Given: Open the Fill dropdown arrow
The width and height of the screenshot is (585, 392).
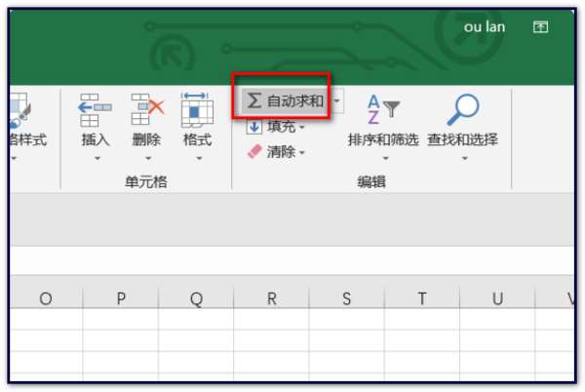Looking at the screenshot, I should [302, 128].
